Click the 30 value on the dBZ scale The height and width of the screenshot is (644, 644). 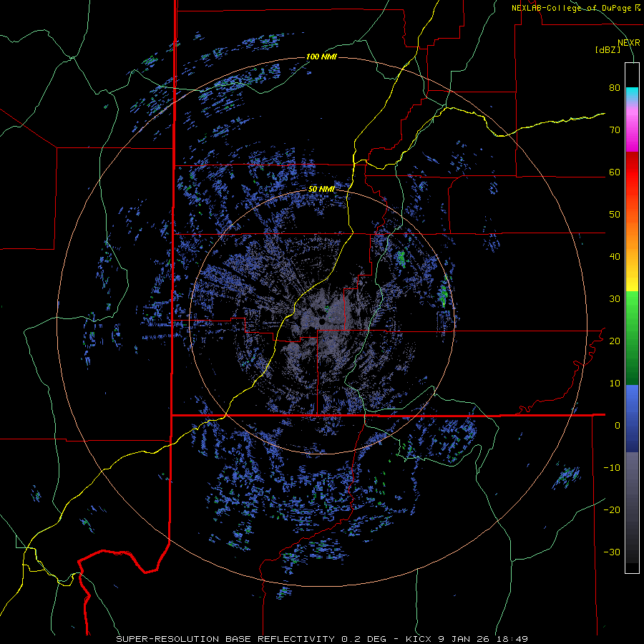(x=615, y=299)
